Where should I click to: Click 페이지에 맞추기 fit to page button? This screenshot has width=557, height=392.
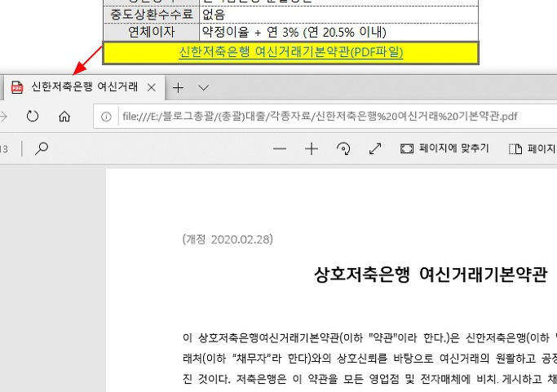(444, 148)
